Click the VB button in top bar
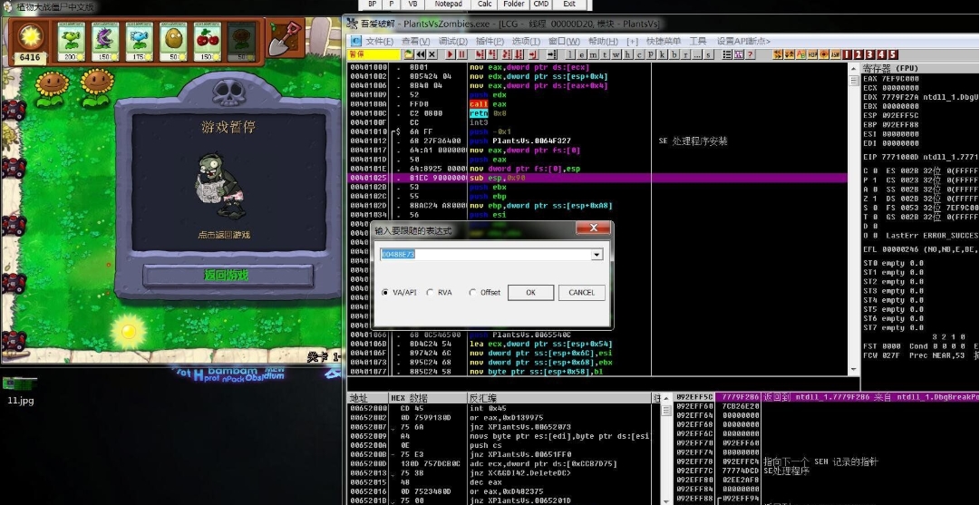Screen dimensions: 980x505 pos(412,4)
